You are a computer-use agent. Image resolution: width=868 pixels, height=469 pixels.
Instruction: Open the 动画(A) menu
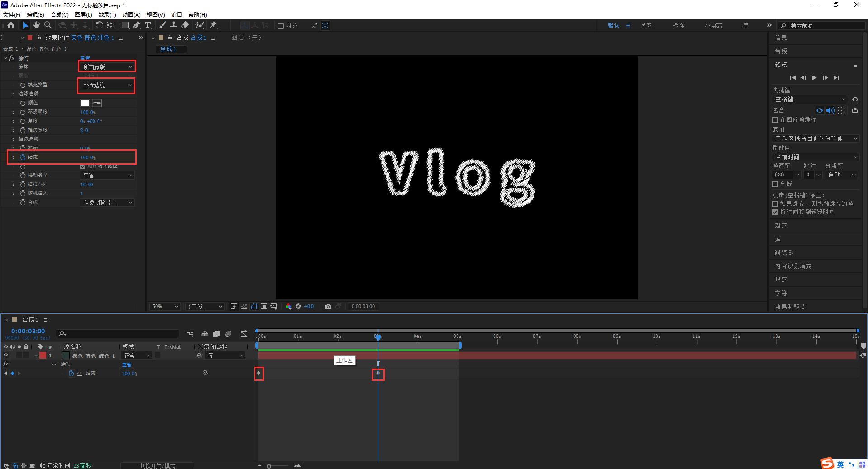(132, 14)
